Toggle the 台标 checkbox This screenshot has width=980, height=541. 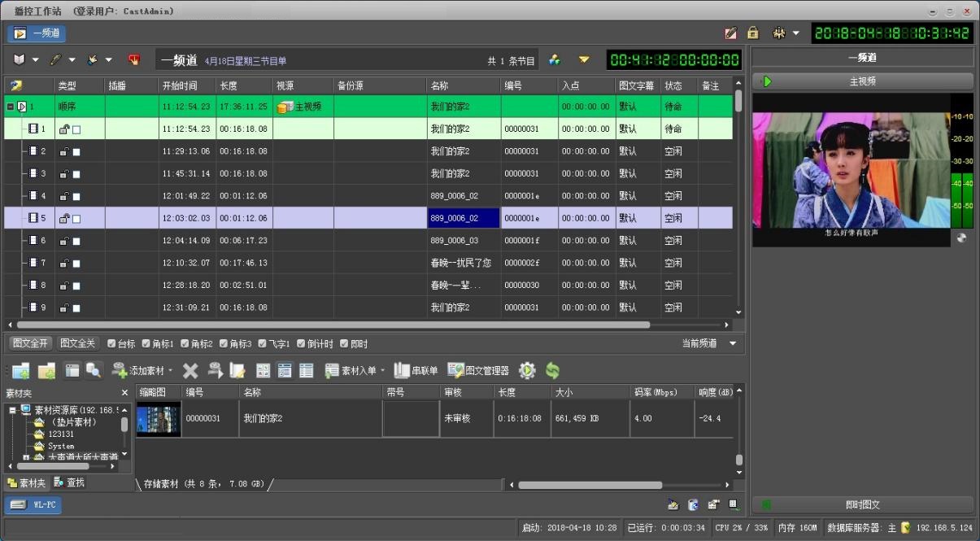(x=111, y=343)
